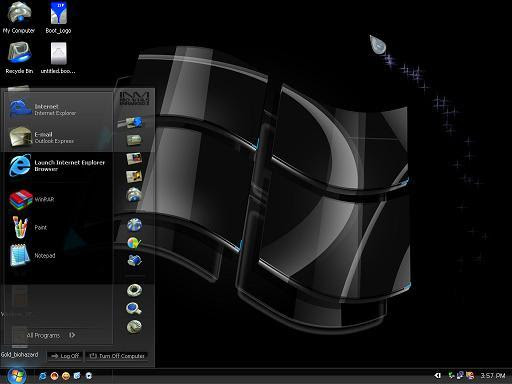This screenshot has width=512, height=384.
Task: Click the green network tray icon
Action: (452, 376)
